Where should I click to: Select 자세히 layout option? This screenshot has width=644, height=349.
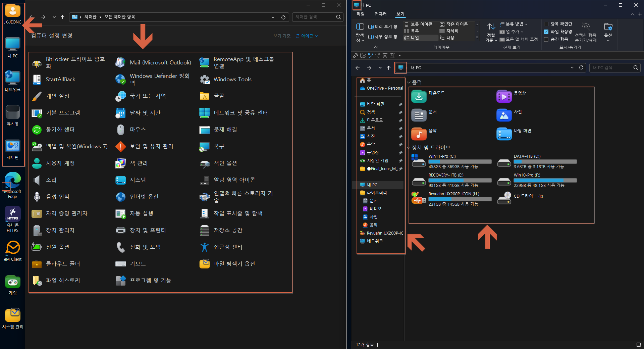pyautogui.click(x=449, y=31)
